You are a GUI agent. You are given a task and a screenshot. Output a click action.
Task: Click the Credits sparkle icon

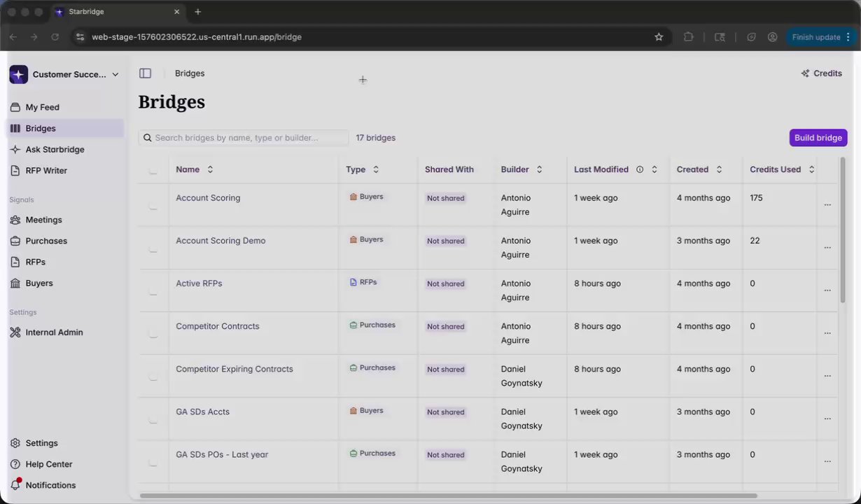click(805, 73)
